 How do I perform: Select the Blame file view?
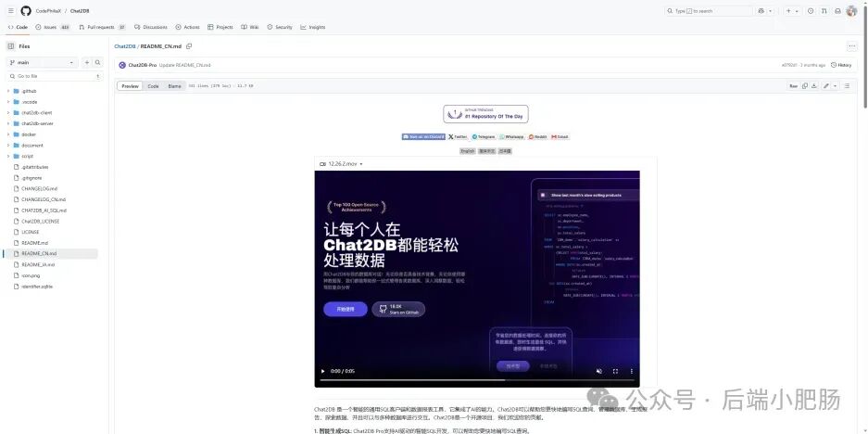(x=174, y=86)
